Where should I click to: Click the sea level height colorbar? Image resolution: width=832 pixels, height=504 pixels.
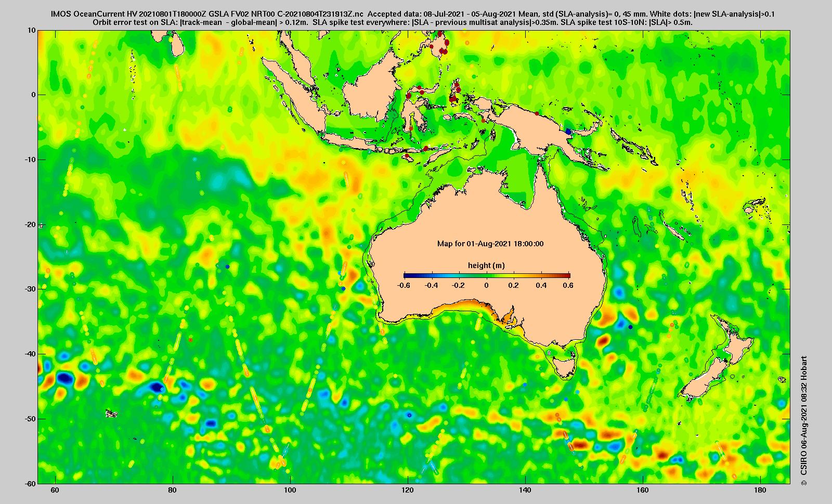[x=487, y=276]
